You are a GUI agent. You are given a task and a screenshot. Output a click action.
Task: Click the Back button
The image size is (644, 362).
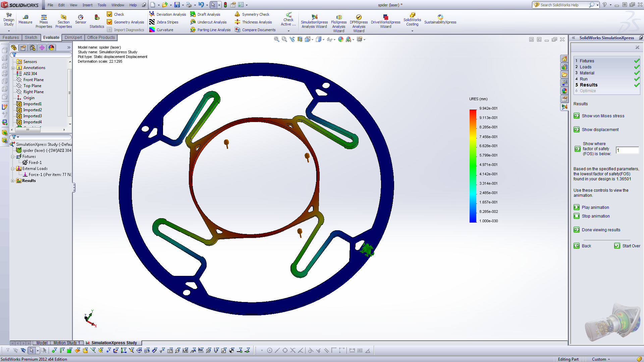(582, 246)
